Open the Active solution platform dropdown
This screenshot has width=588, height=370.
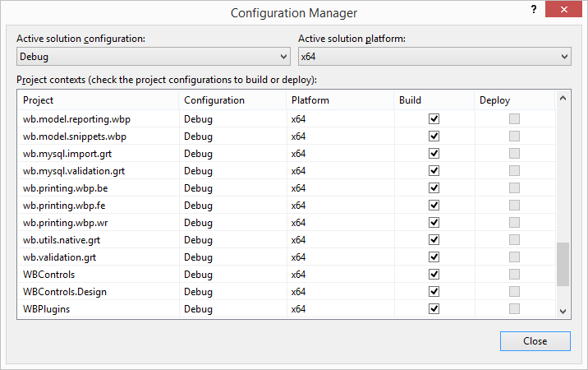(x=434, y=56)
